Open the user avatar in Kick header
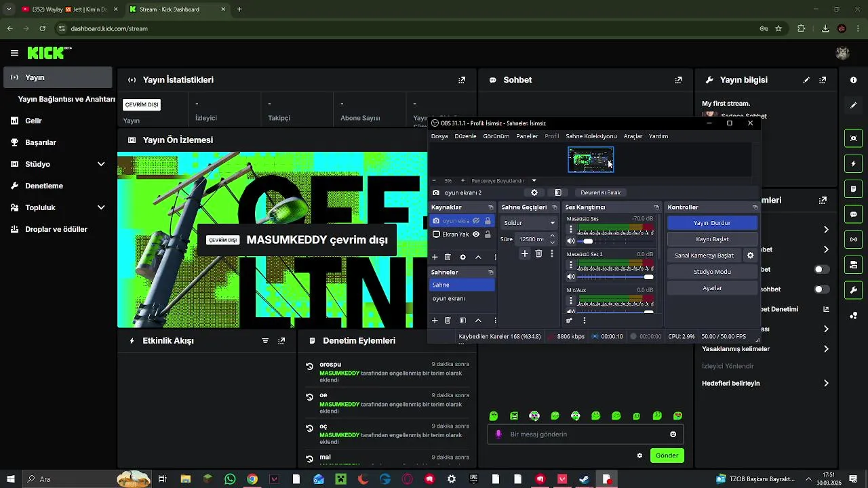Screen dimensions: 868x488 tap(843, 53)
